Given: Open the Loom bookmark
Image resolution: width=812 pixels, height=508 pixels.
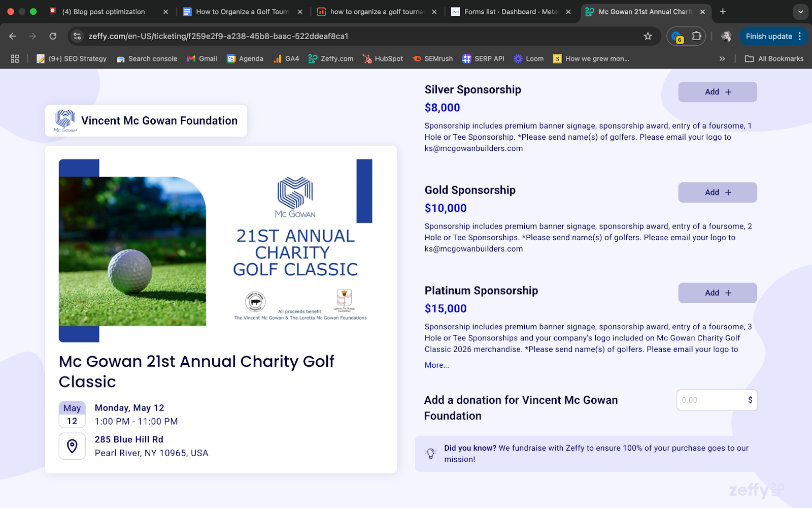Looking at the screenshot, I should click(528, 59).
